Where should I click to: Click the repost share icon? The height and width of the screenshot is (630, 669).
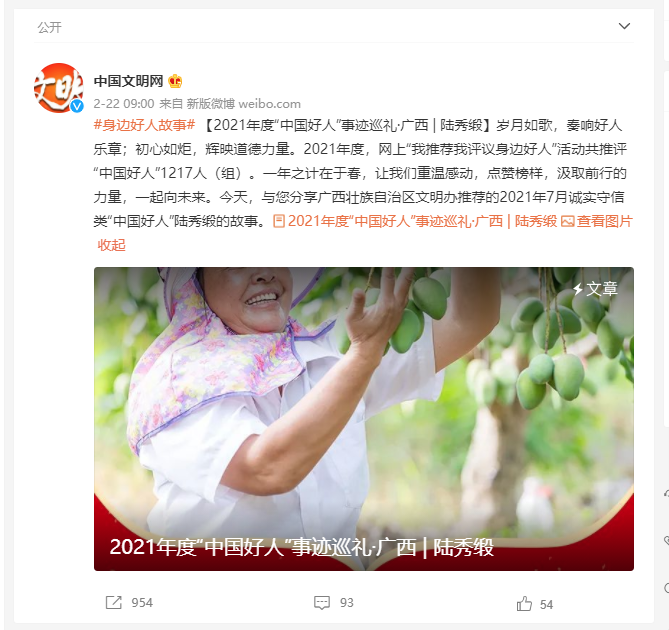click(113, 602)
